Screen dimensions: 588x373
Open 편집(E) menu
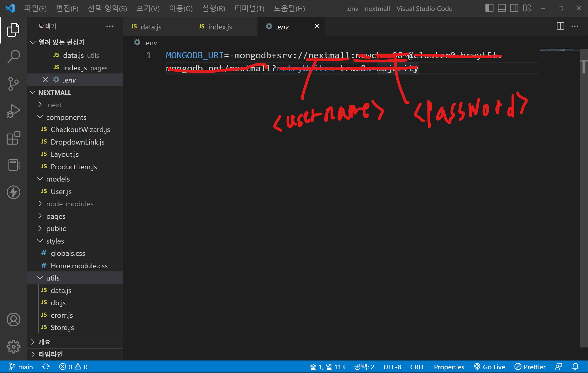67,8
